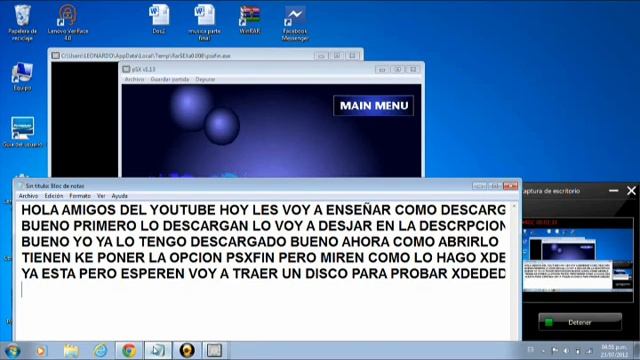Launch Internet Explorer from taskbar
The height and width of the screenshot is (360, 640).
pyautogui.click(x=100, y=351)
